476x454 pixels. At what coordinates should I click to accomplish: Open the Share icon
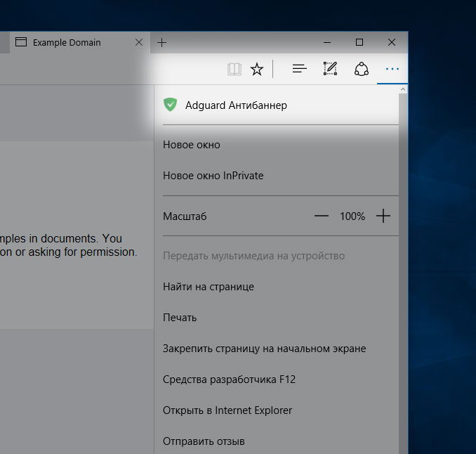pyautogui.click(x=362, y=69)
